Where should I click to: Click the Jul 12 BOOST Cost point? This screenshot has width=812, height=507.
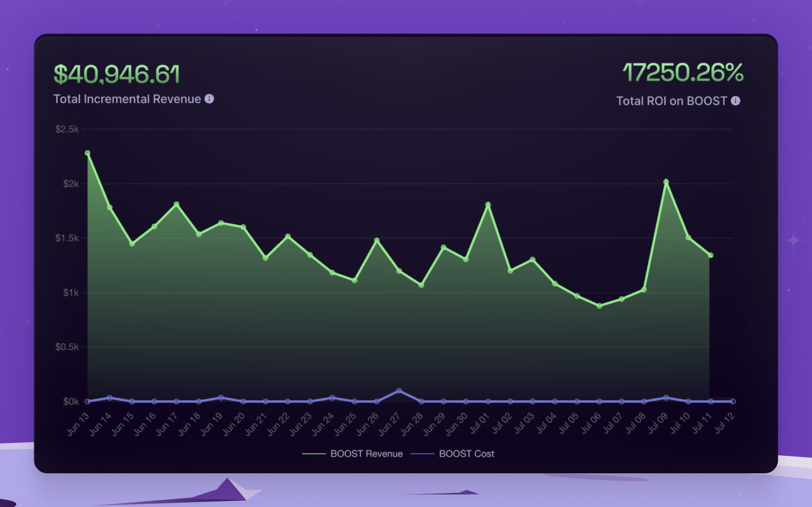point(733,401)
